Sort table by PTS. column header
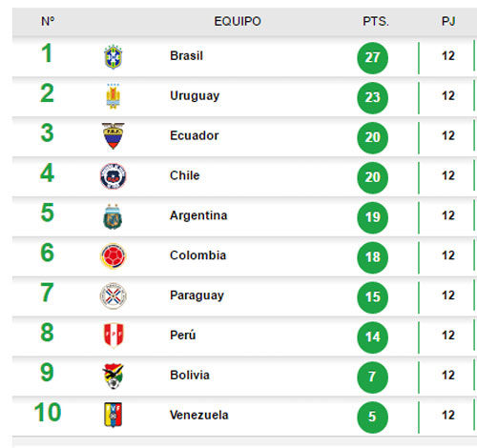The image size is (477, 448). [x=376, y=22]
